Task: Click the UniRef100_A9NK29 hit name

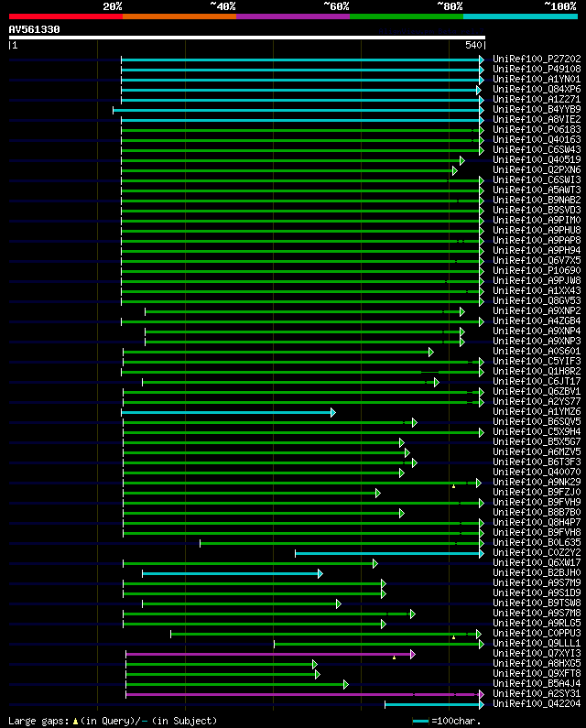Action: [537, 483]
